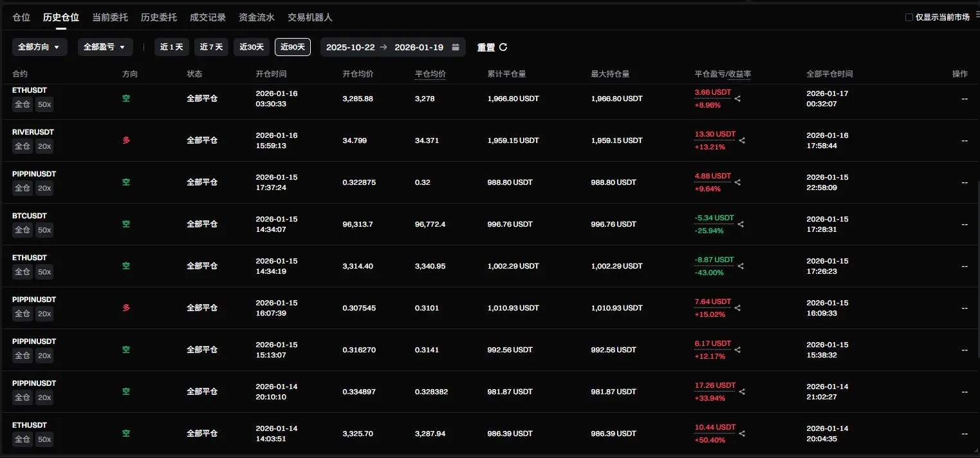The height and width of the screenshot is (458, 980).
Task: Share the ETHUSDT -8.87 USDT loss result
Action: coord(741,266)
